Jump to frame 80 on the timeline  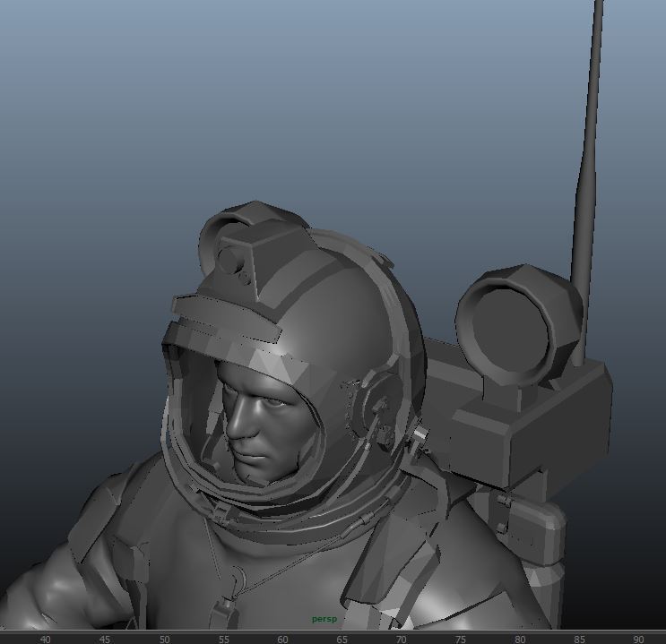[520, 640]
